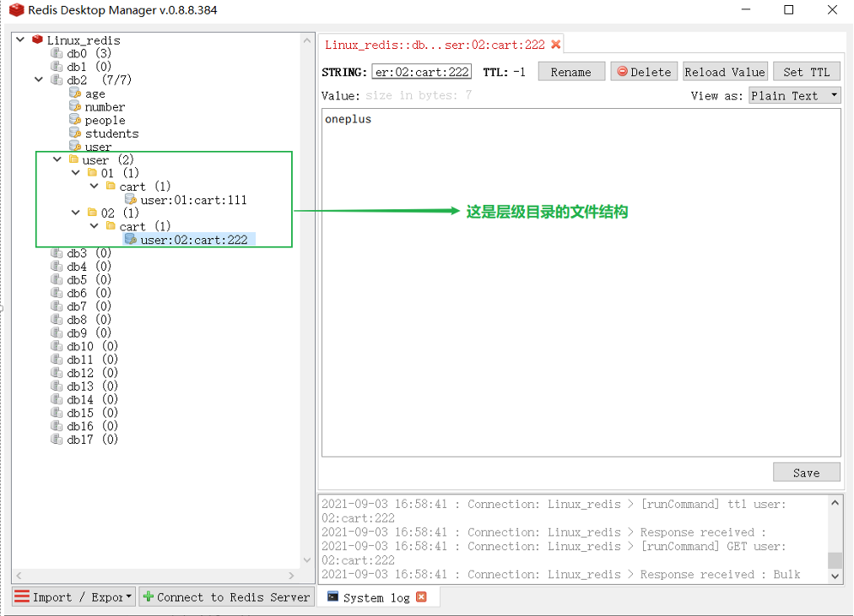Click the Linux_redis server icon
854x616 pixels.
(37, 40)
